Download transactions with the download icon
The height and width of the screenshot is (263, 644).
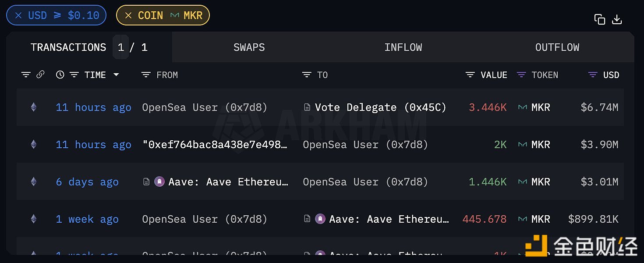[x=617, y=19]
